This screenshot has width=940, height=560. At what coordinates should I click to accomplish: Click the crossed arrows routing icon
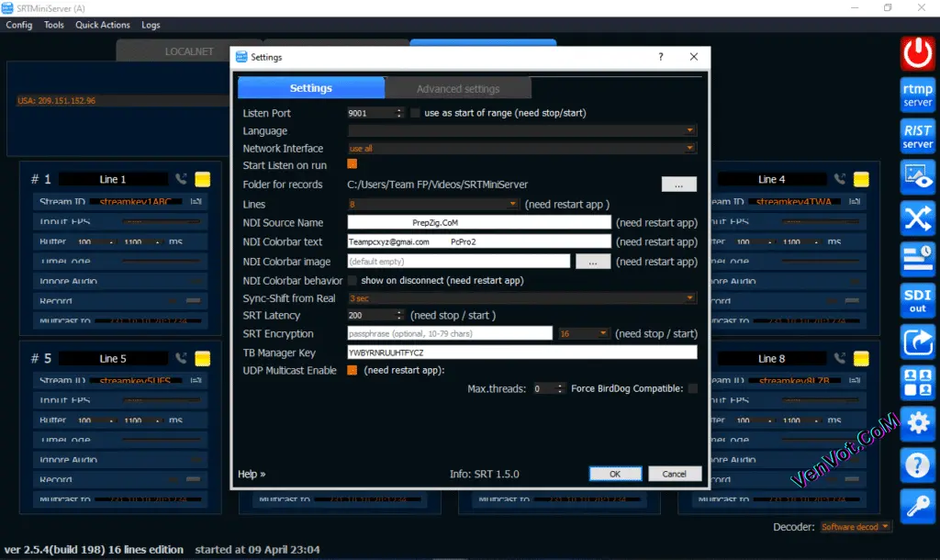pos(917,218)
